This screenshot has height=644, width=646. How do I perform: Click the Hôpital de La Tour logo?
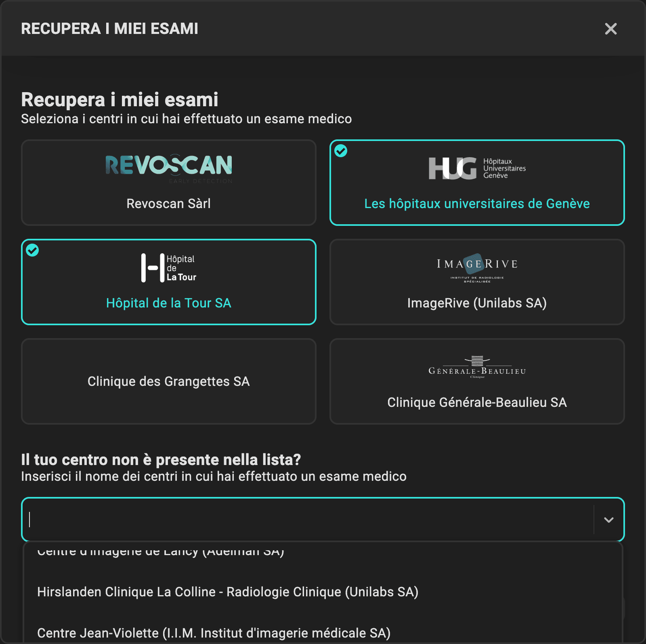(x=168, y=268)
